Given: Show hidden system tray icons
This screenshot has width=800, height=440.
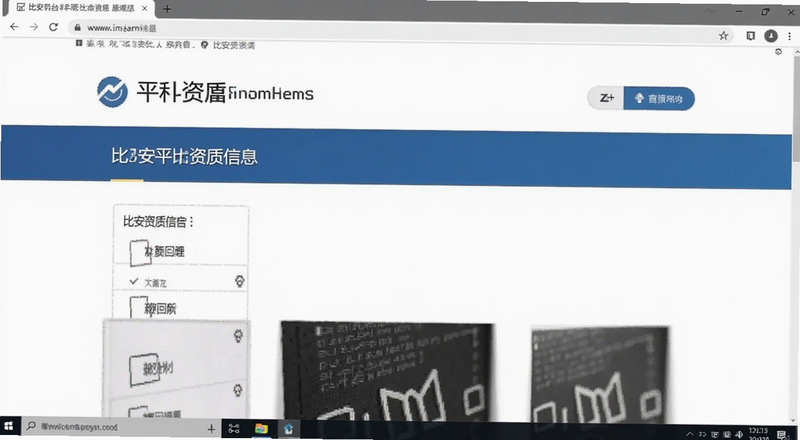Looking at the screenshot, I should coord(689,434).
